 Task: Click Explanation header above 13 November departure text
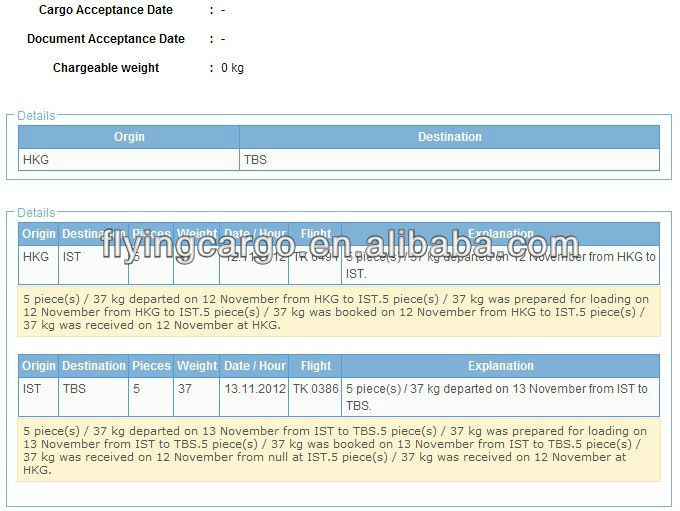click(x=500, y=366)
